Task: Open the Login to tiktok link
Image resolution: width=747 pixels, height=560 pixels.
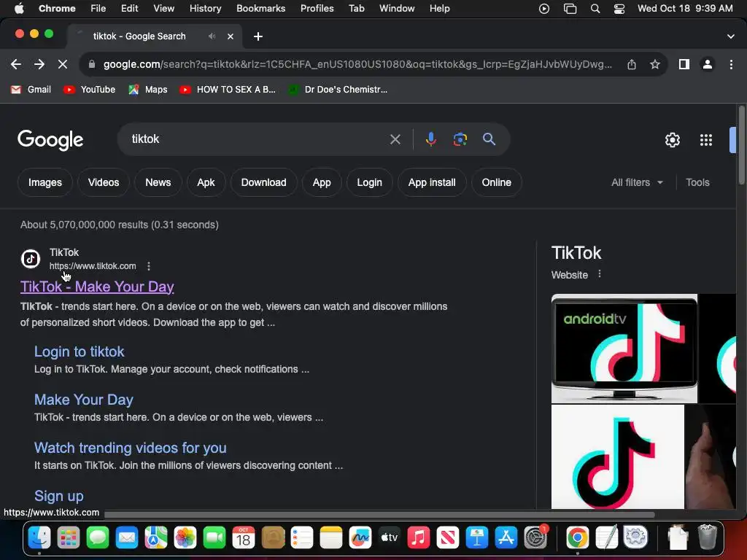Action: click(79, 351)
